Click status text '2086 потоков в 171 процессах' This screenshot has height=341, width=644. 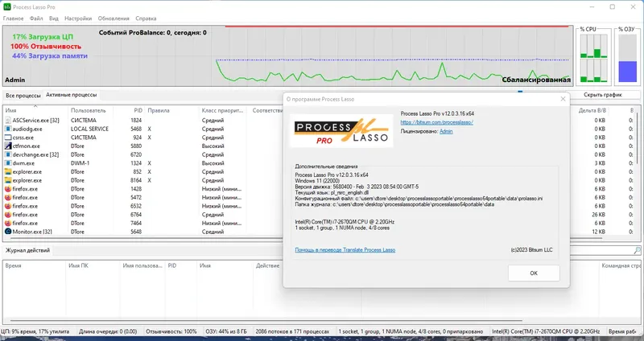292,331
